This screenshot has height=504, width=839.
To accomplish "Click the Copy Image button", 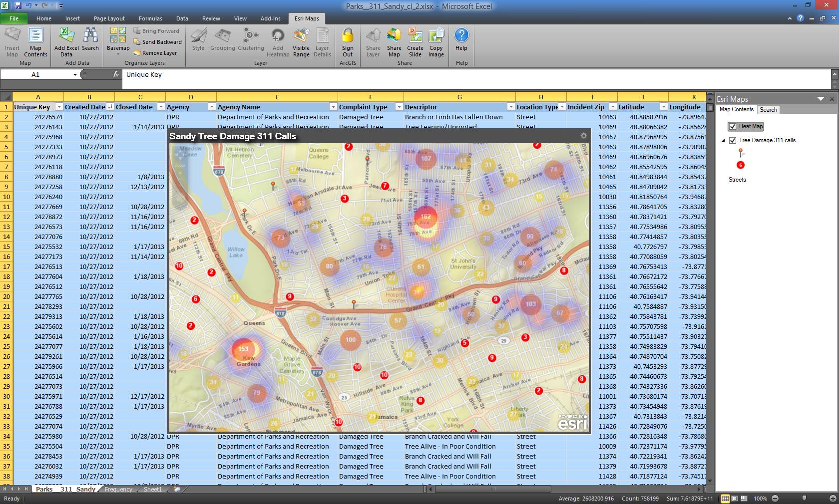I will (x=436, y=42).
